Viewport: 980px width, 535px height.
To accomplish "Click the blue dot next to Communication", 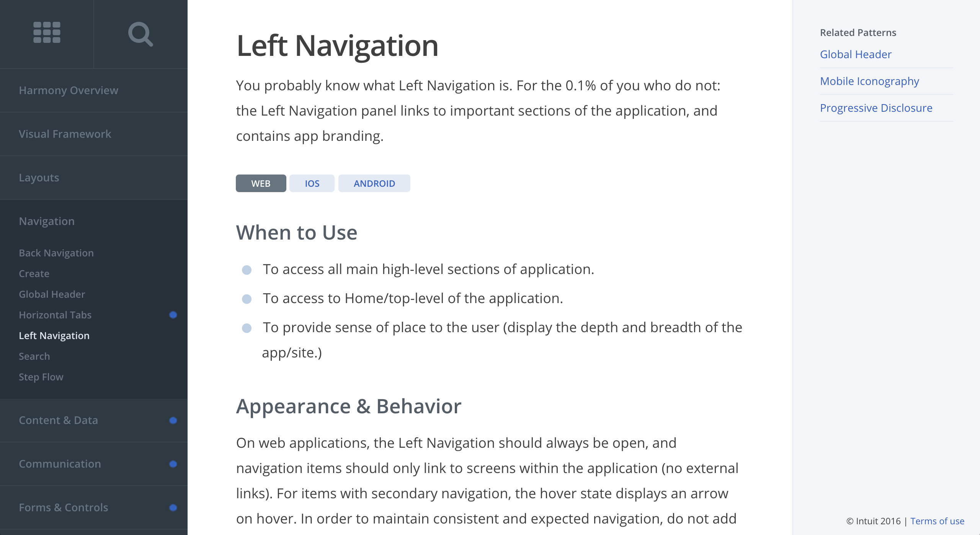I will coord(173,463).
